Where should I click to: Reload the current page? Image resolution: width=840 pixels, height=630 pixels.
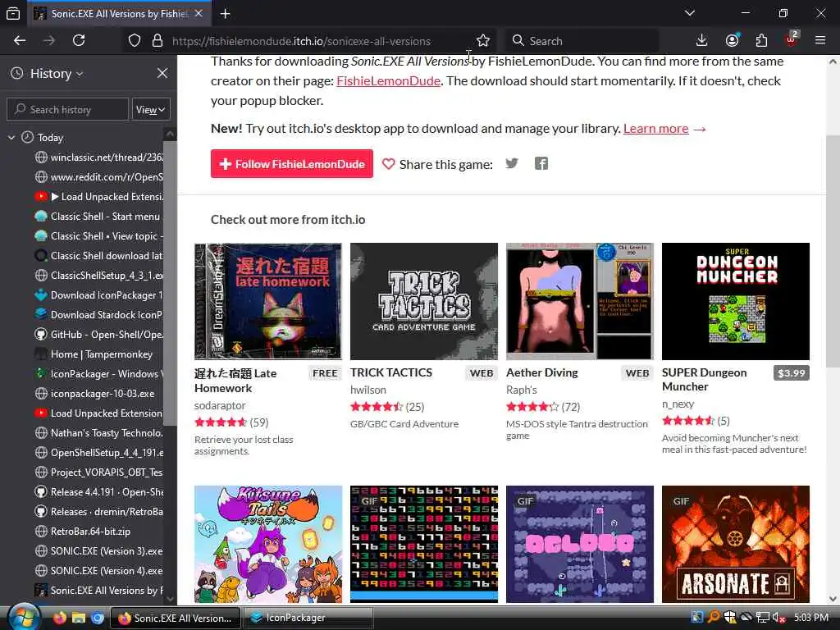tap(79, 41)
